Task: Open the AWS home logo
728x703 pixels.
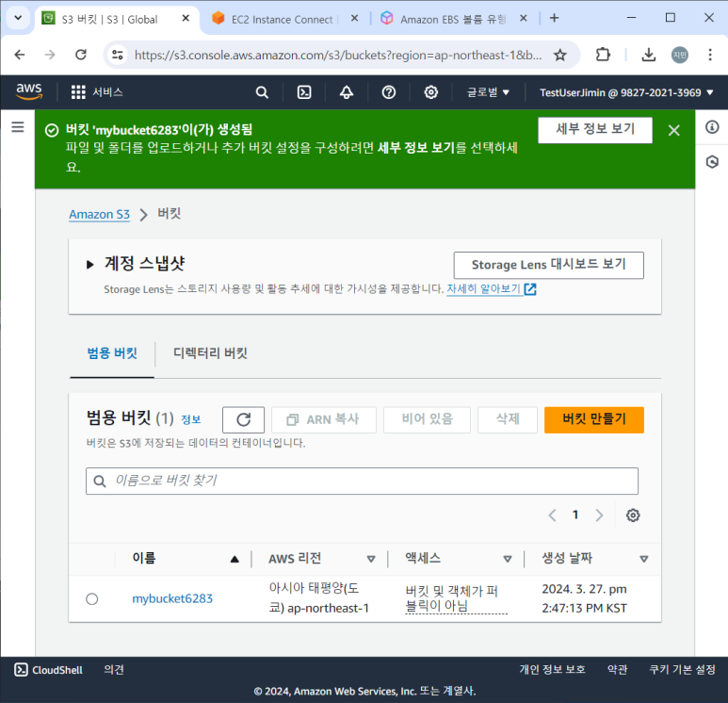Action: pyautogui.click(x=29, y=91)
